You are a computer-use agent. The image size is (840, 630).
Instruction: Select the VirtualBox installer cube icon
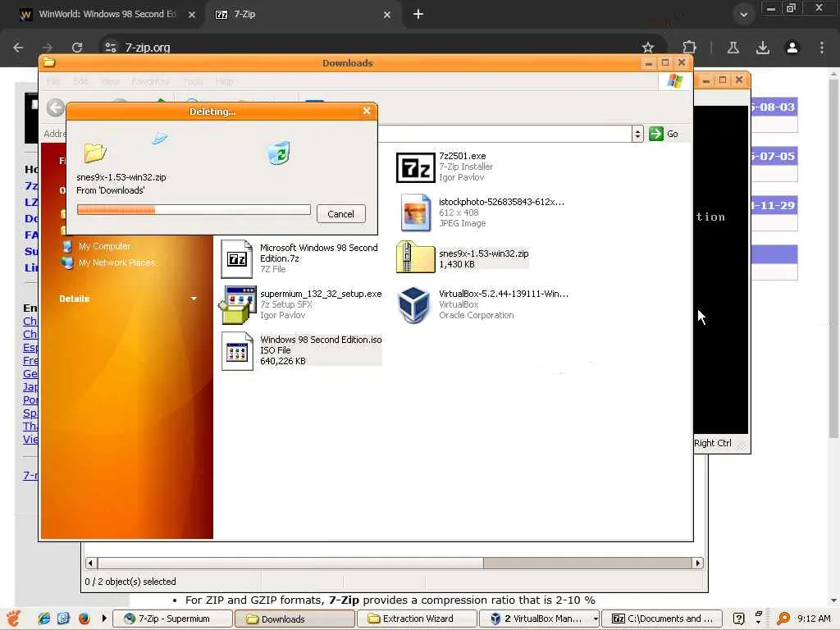(x=413, y=304)
